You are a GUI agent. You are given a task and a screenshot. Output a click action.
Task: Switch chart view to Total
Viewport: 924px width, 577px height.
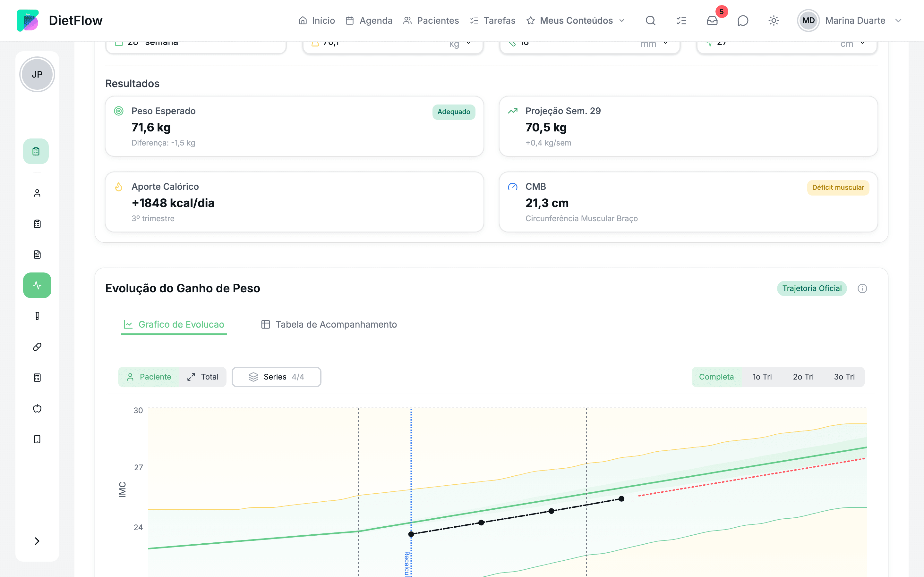203,377
